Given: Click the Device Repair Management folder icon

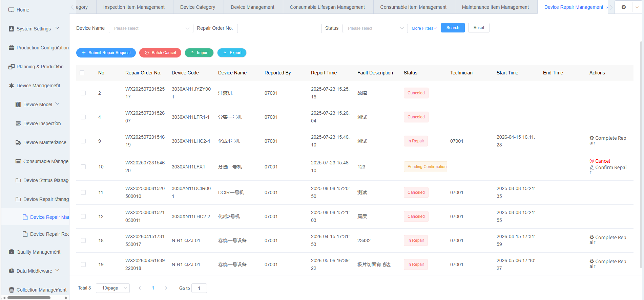Looking at the screenshot, I should coord(18,199).
